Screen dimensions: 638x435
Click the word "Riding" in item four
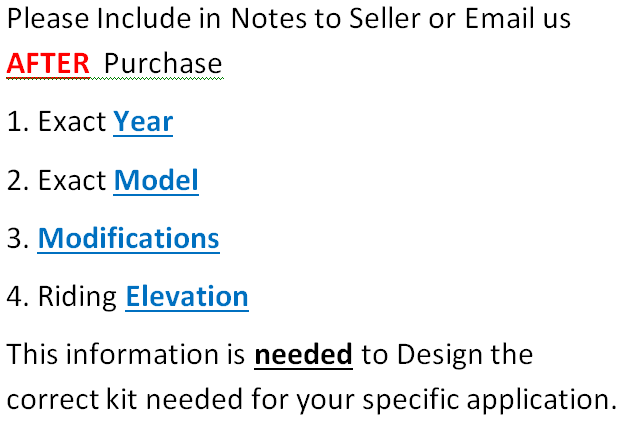78,297
